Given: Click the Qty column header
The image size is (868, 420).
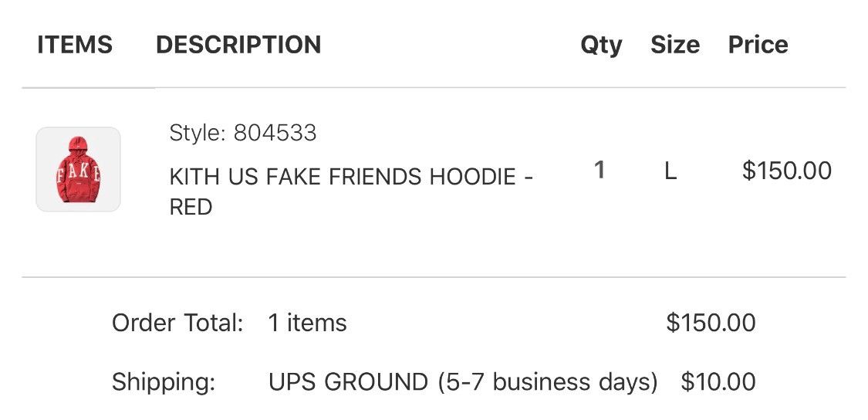Looking at the screenshot, I should 601,45.
